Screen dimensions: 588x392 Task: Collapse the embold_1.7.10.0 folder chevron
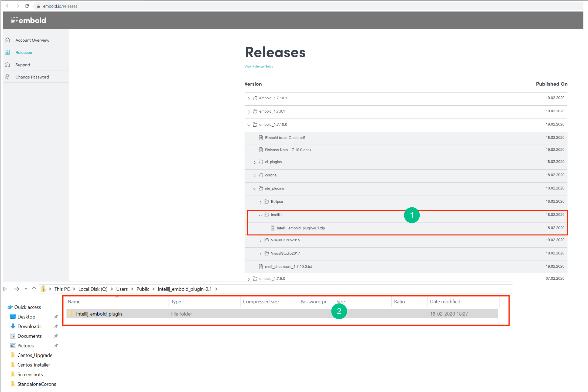[x=249, y=125]
